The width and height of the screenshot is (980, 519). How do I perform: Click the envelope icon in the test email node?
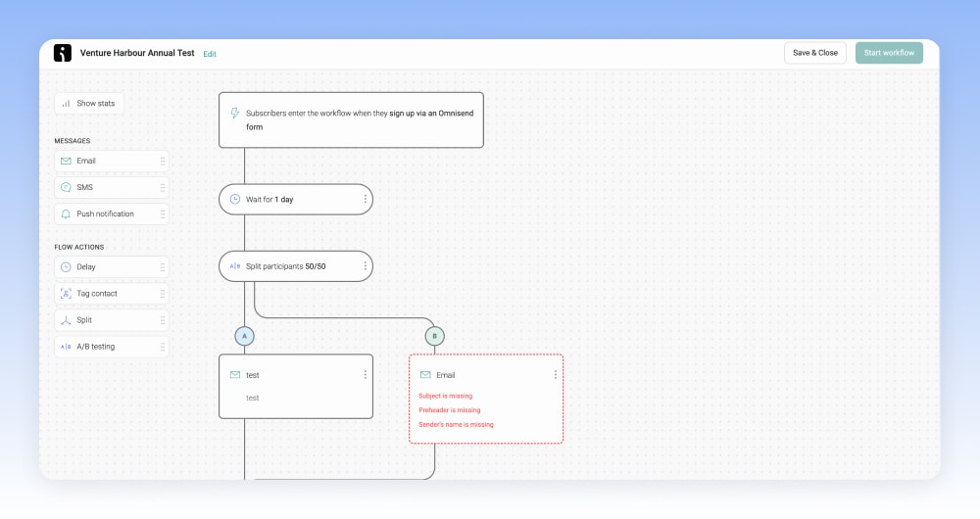(x=235, y=375)
